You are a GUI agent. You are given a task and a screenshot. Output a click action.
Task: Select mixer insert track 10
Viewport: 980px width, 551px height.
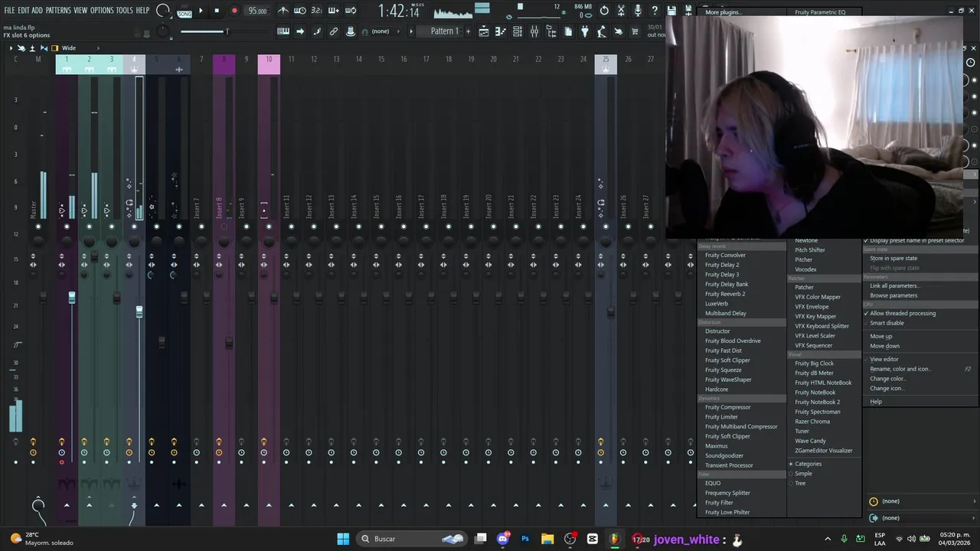click(269, 64)
